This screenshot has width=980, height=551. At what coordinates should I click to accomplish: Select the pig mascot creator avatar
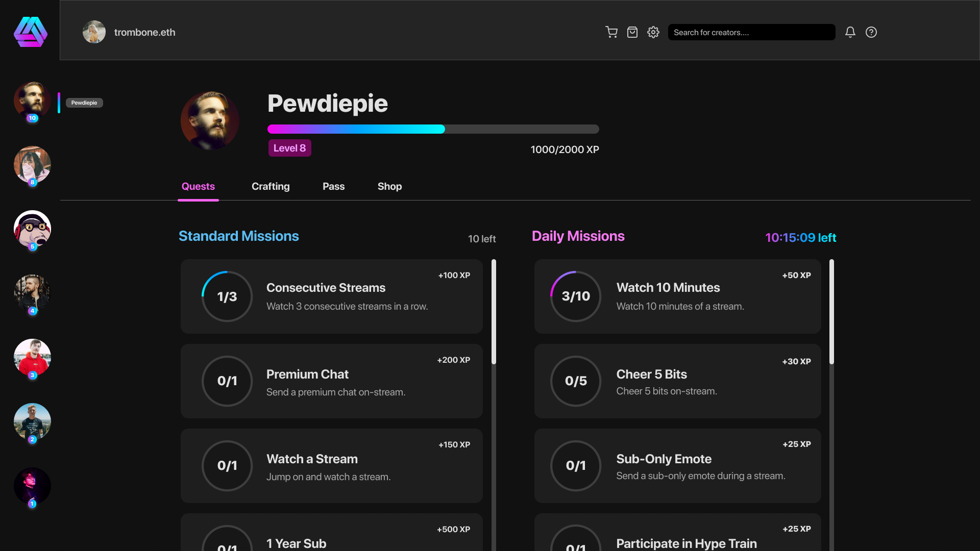click(x=32, y=229)
